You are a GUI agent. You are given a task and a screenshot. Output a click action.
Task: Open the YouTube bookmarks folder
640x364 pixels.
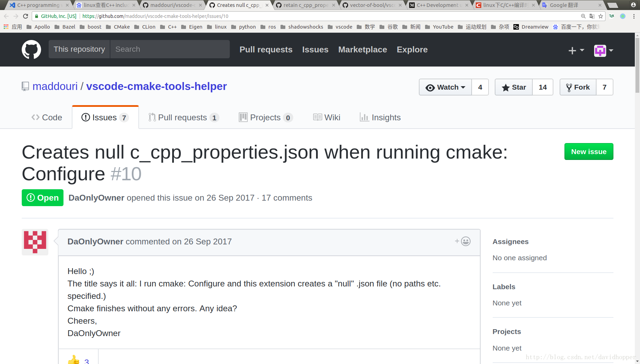click(439, 27)
